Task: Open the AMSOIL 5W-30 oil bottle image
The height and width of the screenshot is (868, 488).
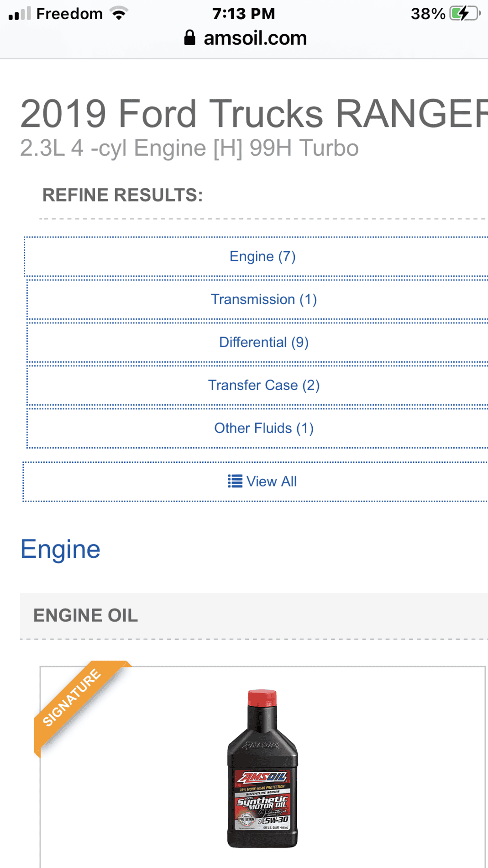Action: pyautogui.click(x=262, y=768)
